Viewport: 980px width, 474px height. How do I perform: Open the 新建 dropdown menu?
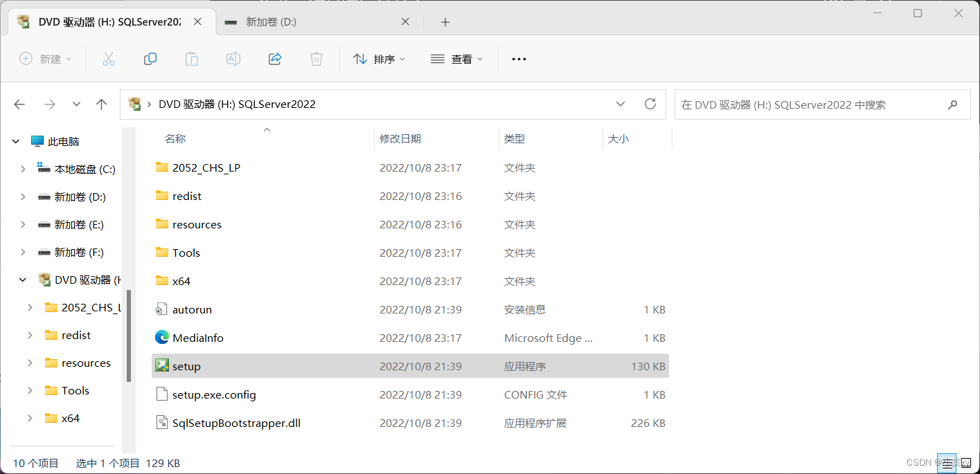click(46, 60)
